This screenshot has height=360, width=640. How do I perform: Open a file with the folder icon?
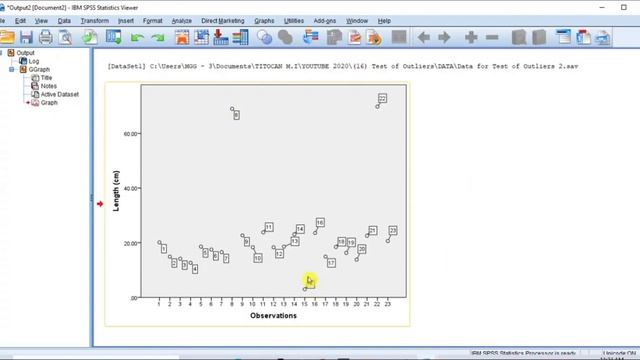7,38
